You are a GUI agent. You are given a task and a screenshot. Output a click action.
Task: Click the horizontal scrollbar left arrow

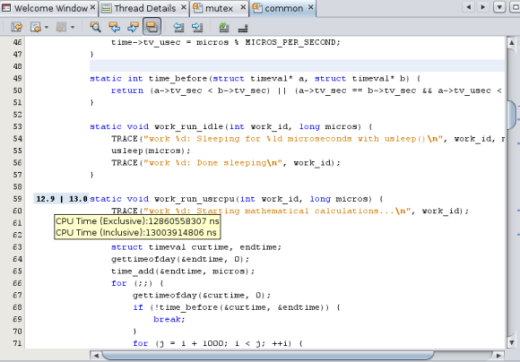tap(96, 355)
